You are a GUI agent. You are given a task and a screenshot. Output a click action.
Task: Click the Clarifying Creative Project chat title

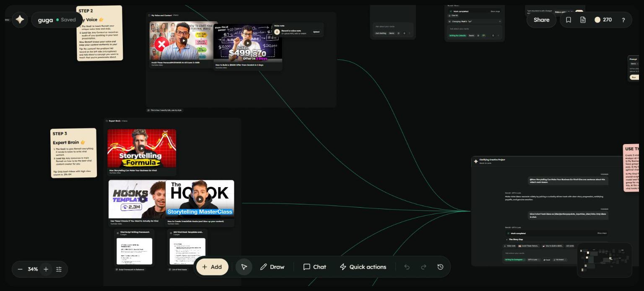coord(492,160)
